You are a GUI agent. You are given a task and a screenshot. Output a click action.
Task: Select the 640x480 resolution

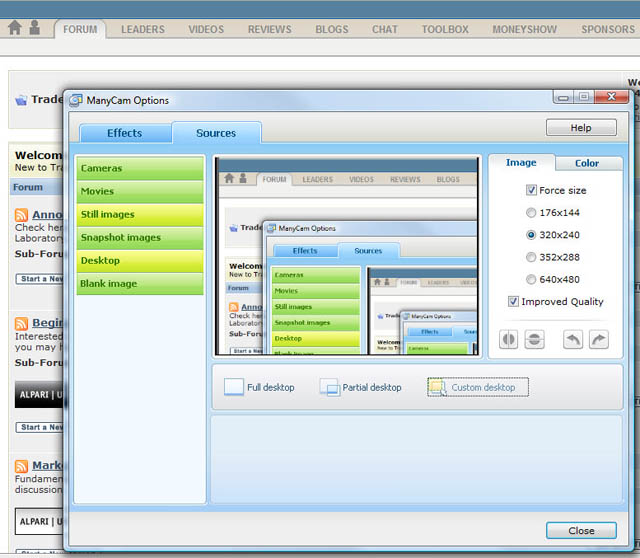[531, 279]
